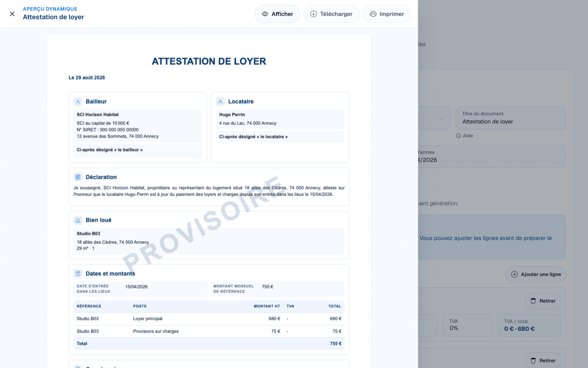
Task: Click the Locataire person icon
Action: click(x=220, y=101)
